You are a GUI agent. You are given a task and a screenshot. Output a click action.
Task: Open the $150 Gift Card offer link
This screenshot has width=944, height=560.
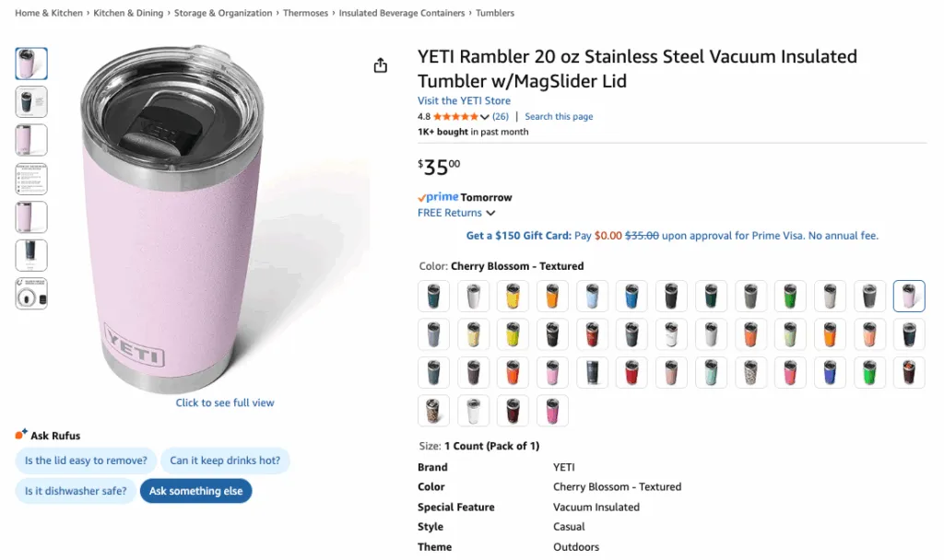click(518, 236)
